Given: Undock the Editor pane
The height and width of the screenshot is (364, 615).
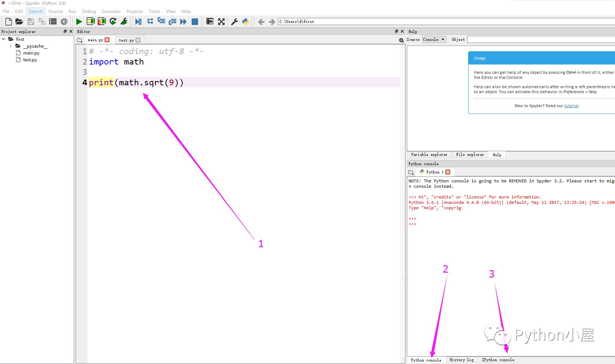Looking at the screenshot, I should coord(397,32).
